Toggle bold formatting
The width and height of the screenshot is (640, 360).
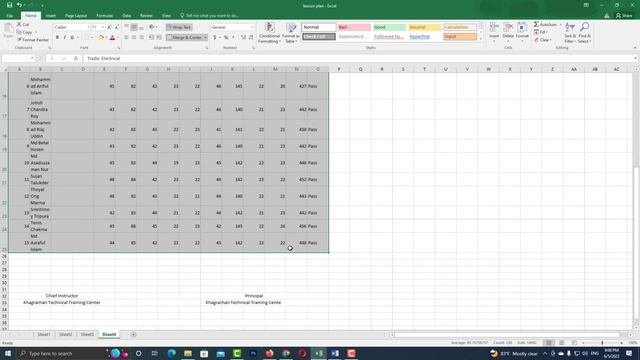pyautogui.click(x=57, y=37)
